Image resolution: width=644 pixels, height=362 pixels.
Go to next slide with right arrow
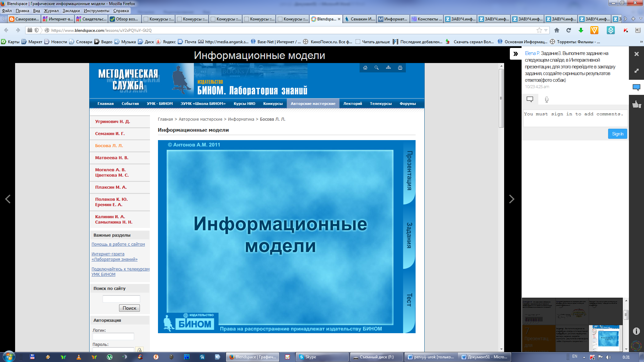512,199
